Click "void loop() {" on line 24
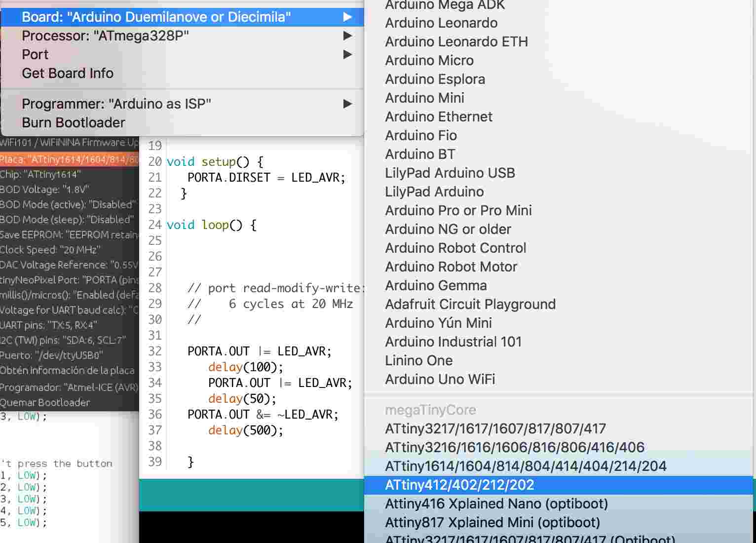 coord(212,225)
